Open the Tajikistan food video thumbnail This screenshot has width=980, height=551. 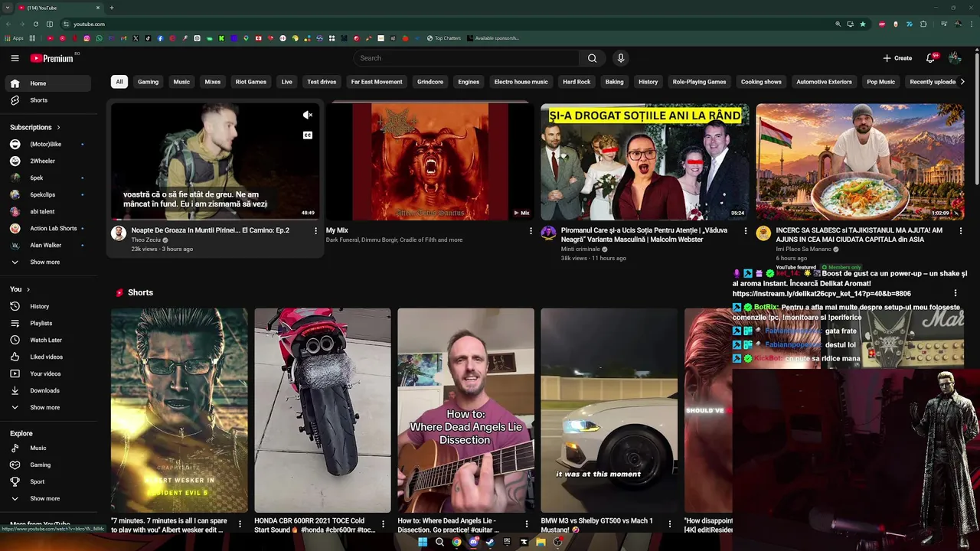[860, 161]
